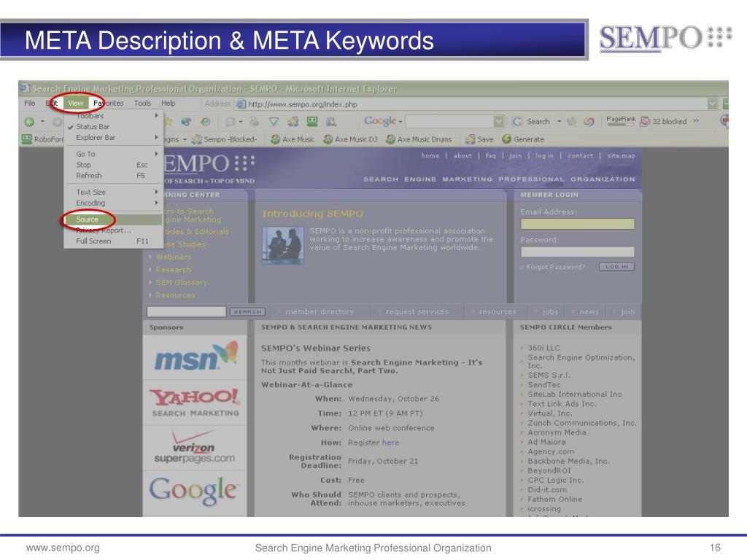The width and height of the screenshot is (747, 560).
Task: Click the Google sponsor logo in Sponsors column
Action: (193, 491)
